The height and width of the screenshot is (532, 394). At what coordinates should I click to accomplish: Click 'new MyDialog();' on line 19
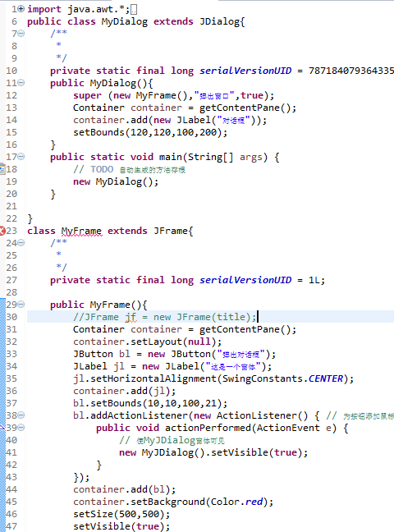pyautogui.click(x=116, y=182)
